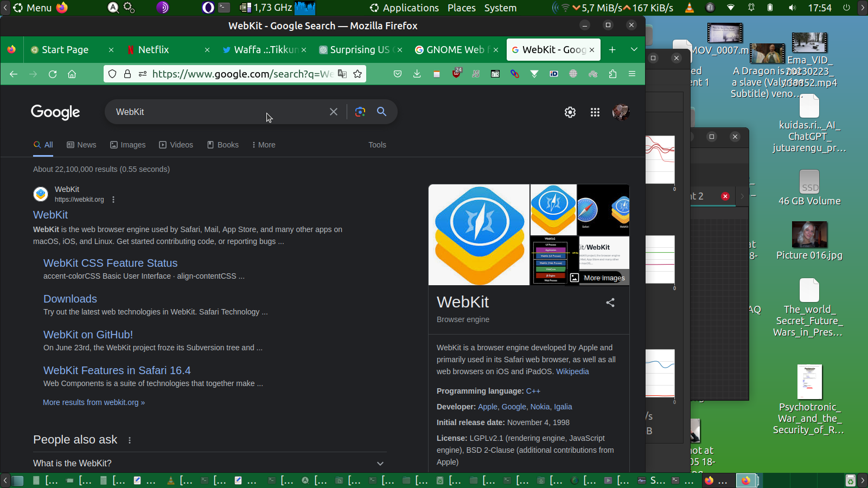
Task: Open the Places menu in top panel
Action: coord(462,8)
